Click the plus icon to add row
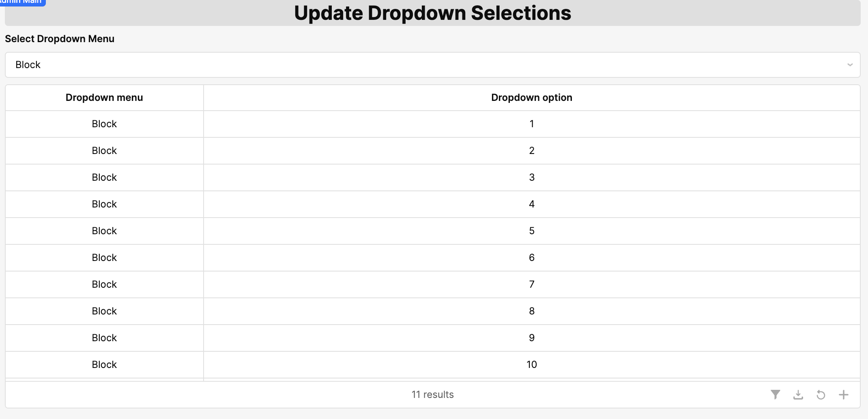Viewport: 868px width, 419px height. point(843,394)
